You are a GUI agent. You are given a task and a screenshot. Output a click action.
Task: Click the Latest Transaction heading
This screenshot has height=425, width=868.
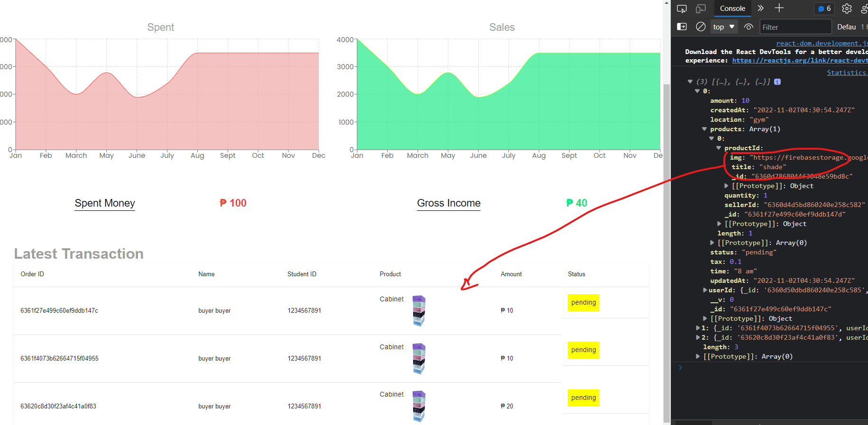click(79, 254)
